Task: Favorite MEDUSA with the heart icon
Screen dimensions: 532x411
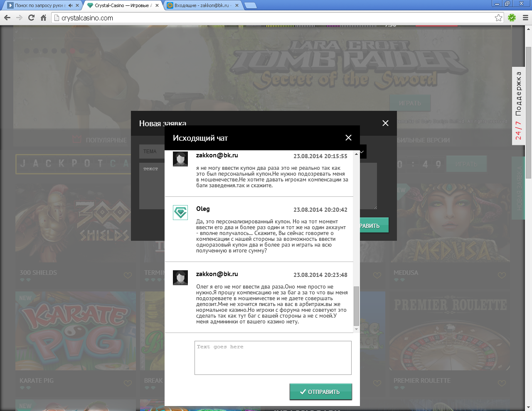Action: [502, 275]
